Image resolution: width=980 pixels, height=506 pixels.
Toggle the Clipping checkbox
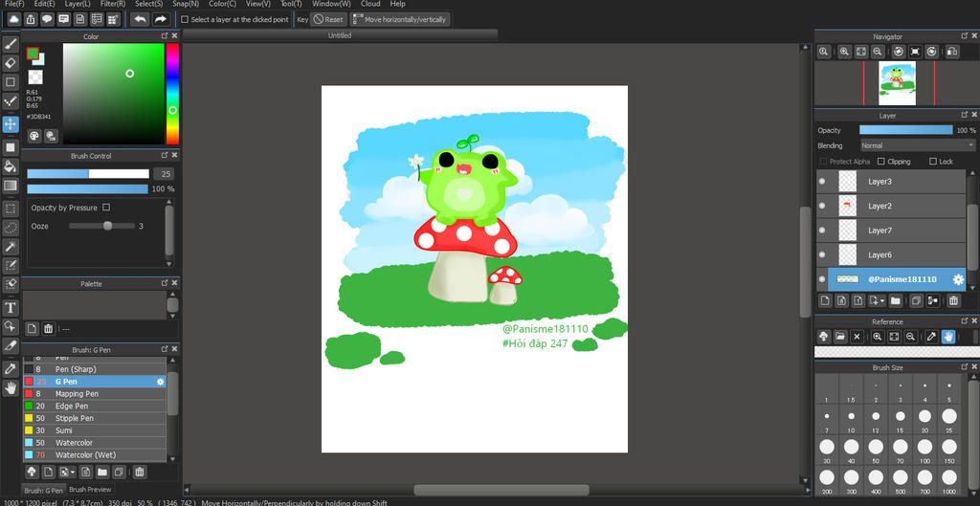tap(881, 161)
